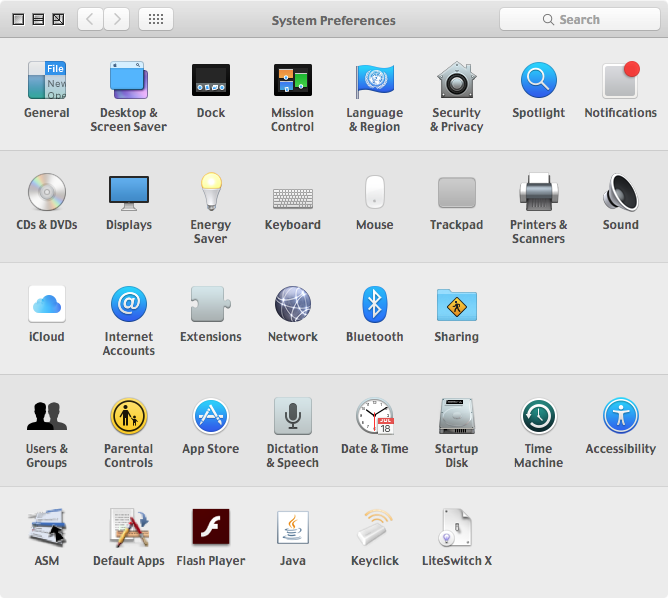Click the horizontal-lines window button
The image size is (668, 598).
38,19
